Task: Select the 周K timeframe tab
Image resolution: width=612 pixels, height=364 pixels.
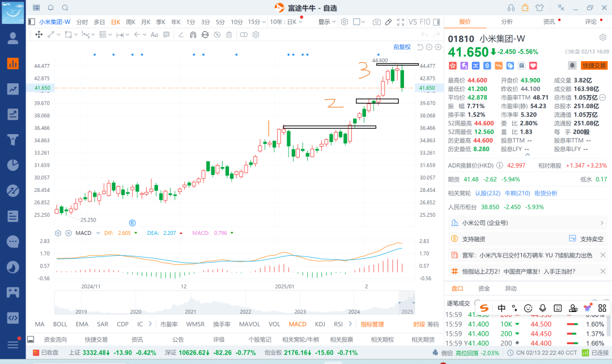Action: [x=130, y=22]
